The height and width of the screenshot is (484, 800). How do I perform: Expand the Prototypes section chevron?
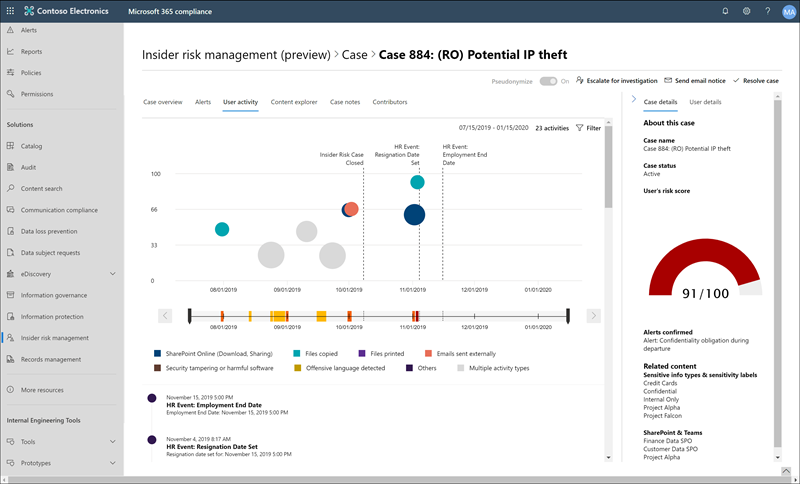(x=112, y=463)
